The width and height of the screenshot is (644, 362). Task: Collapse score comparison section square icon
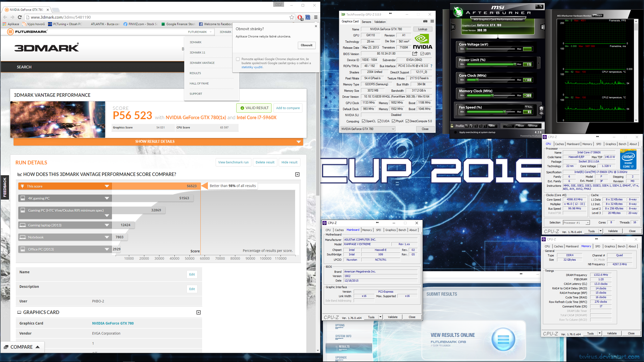(297, 174)
